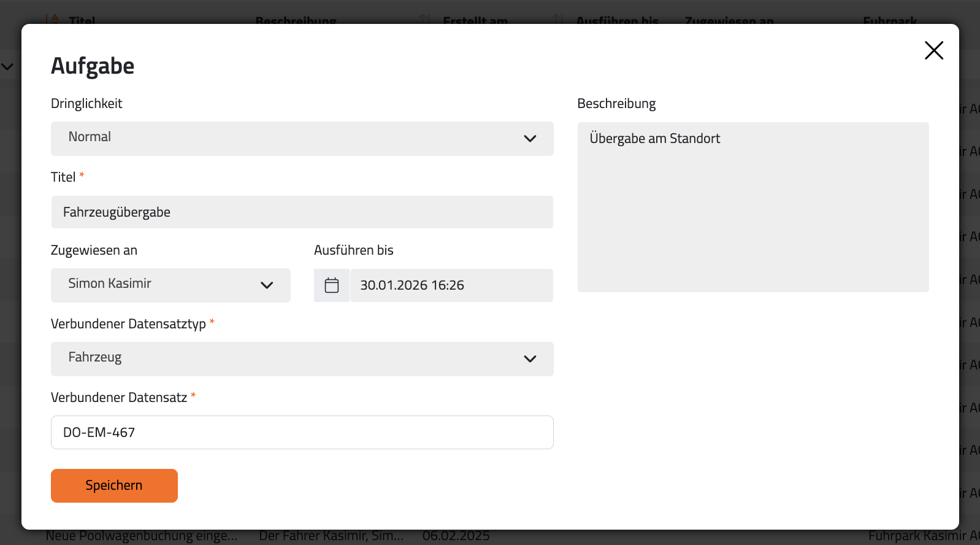Expand the Dringlichkeit dropdown showing Normal
The image size is (980, 545).
pos(302,139)
